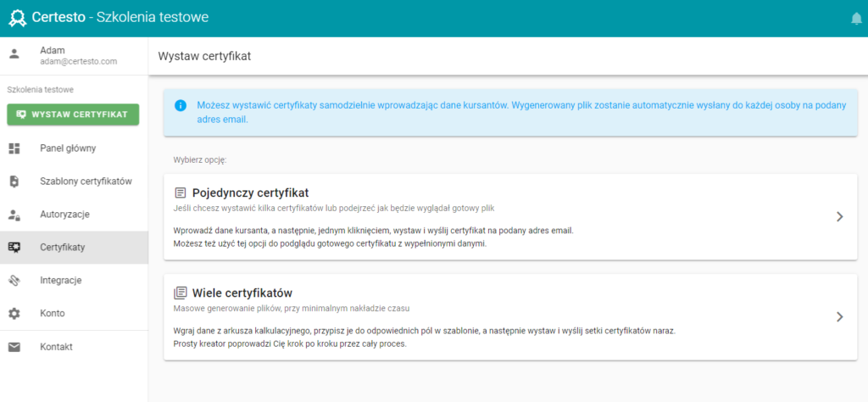Click the Szablony certyfikatów file icon

coord(14,181)
